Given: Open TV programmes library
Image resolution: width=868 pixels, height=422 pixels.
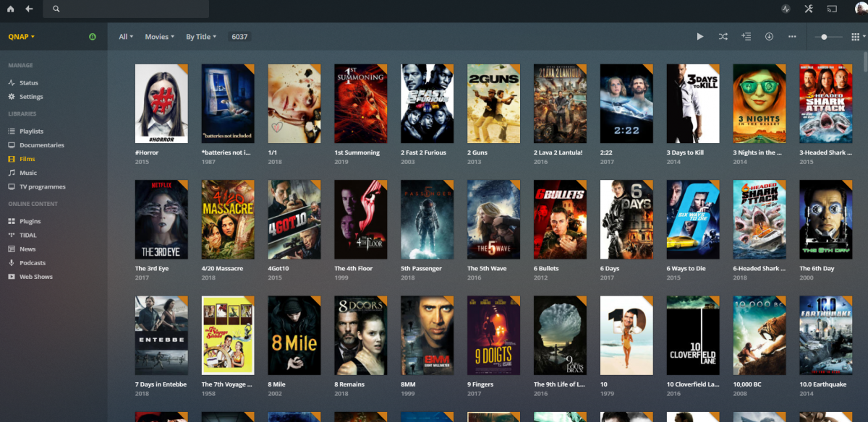Looking at the screenshot, I should click(x=42, y=186).
